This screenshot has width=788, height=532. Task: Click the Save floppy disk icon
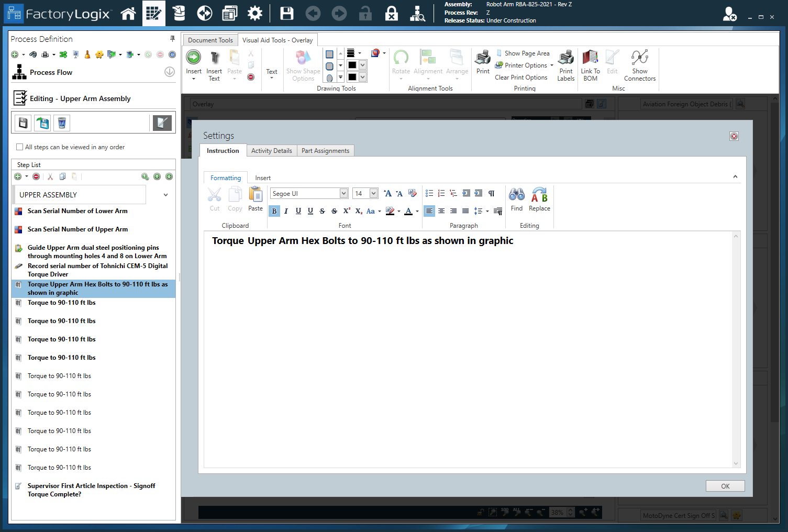coord(286,14)
